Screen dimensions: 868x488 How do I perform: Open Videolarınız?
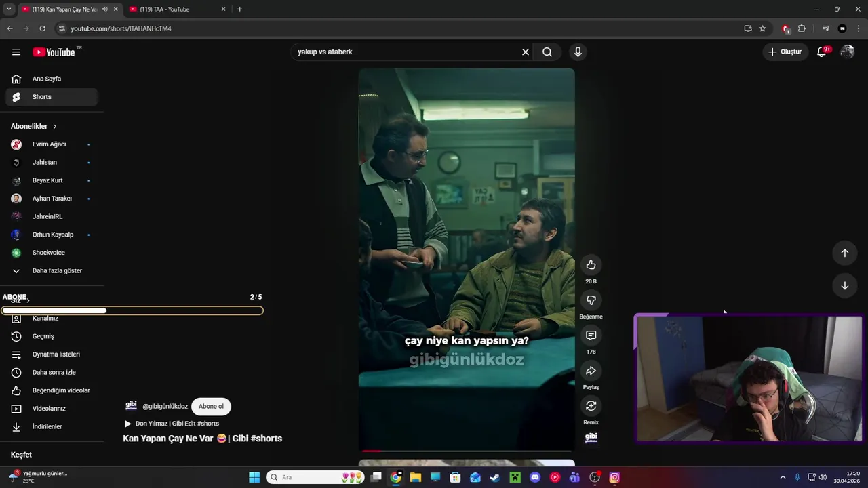pos(52,409)
